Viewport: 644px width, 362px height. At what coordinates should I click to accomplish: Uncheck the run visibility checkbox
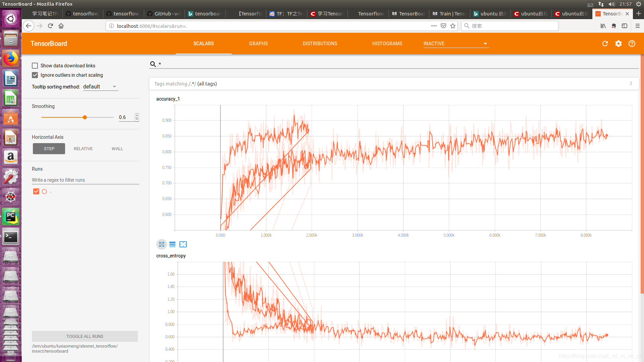pos(36,191)
